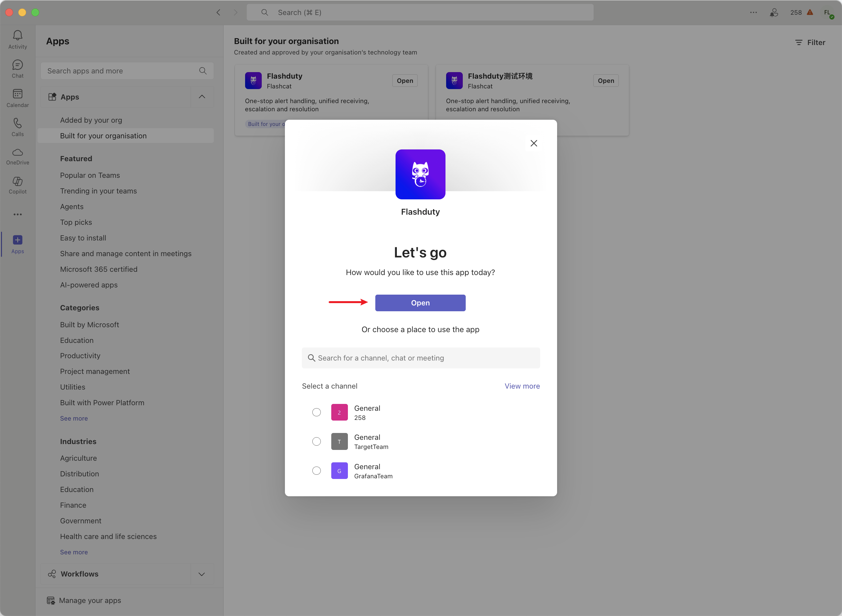Select Built with Power Platform
Screen dimensions: 842x616
(102, 403)
